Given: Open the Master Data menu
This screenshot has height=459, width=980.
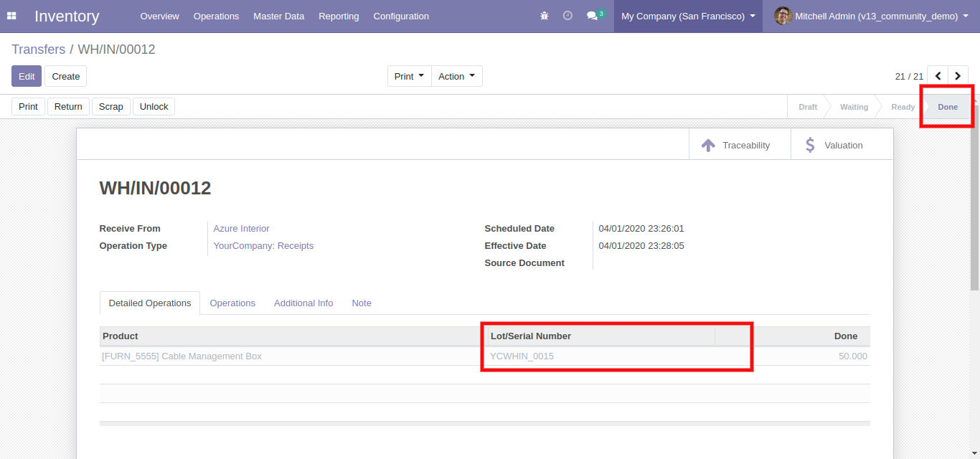Looking at the screenshot, I should (x=278, y=16).
